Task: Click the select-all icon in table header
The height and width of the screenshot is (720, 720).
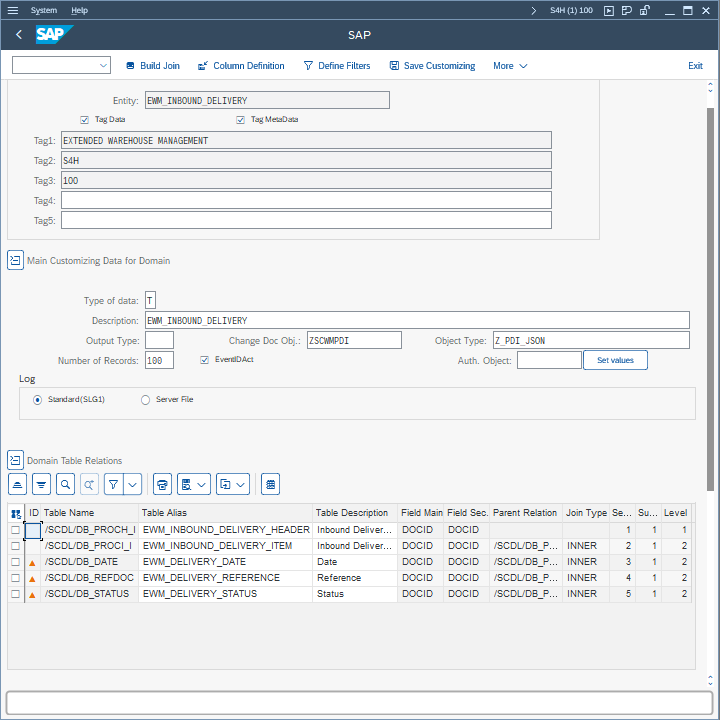Action: coord(15,513)
